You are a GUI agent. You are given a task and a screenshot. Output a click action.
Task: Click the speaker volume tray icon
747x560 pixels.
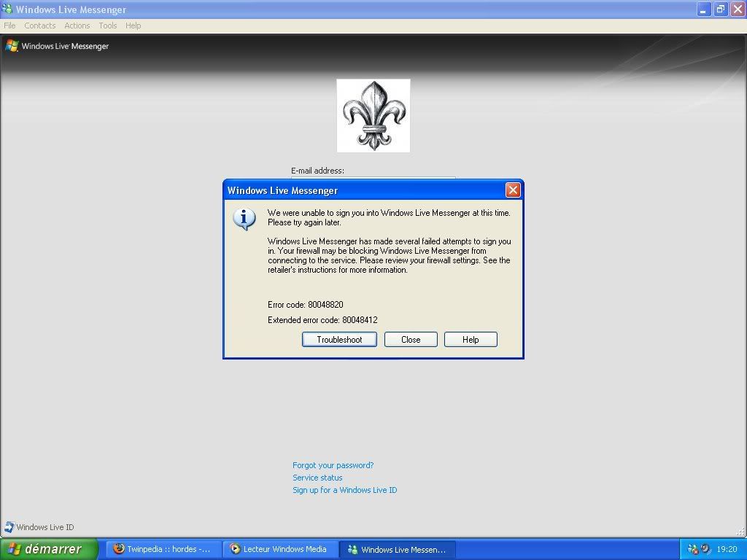tap(705, 549)
